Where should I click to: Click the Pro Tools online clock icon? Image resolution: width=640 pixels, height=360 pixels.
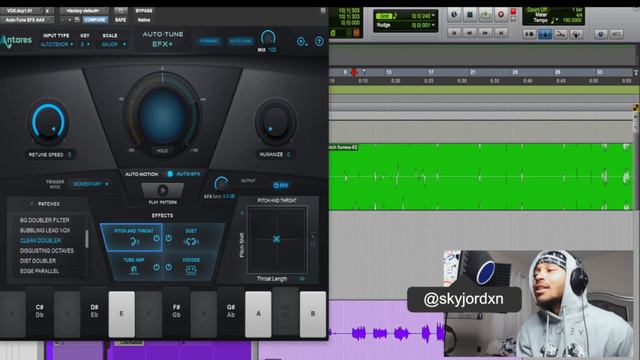[x=454, y=15]
